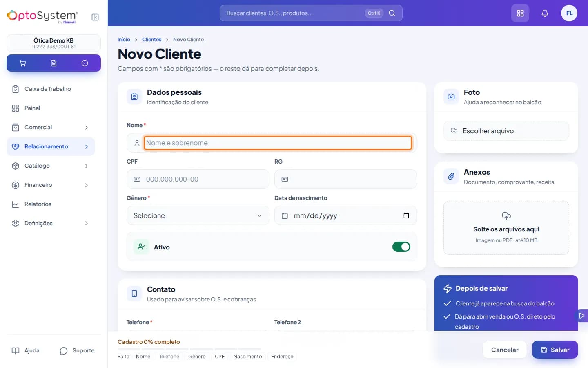Expand the Definições menu
Viewport: 588px width, 368px height.
(51, 223)
